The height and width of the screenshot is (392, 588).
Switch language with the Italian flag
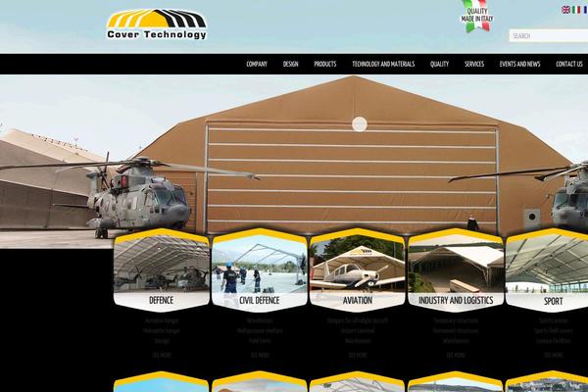(576, 10)
